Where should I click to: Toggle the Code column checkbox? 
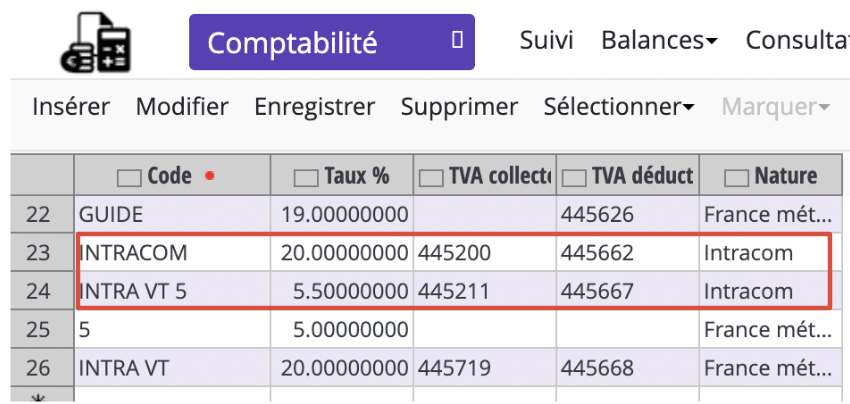point(129,177)
